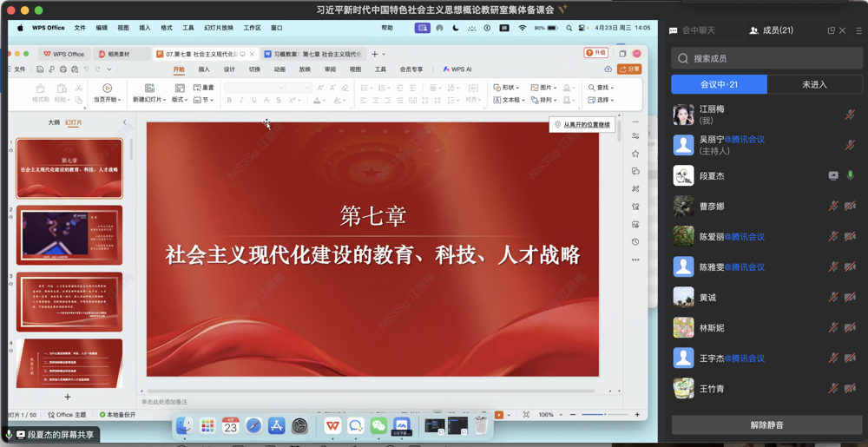Add slide using plus below thumbnails
Viewport: 868px width, 447px height.
[x=68, y=397]
